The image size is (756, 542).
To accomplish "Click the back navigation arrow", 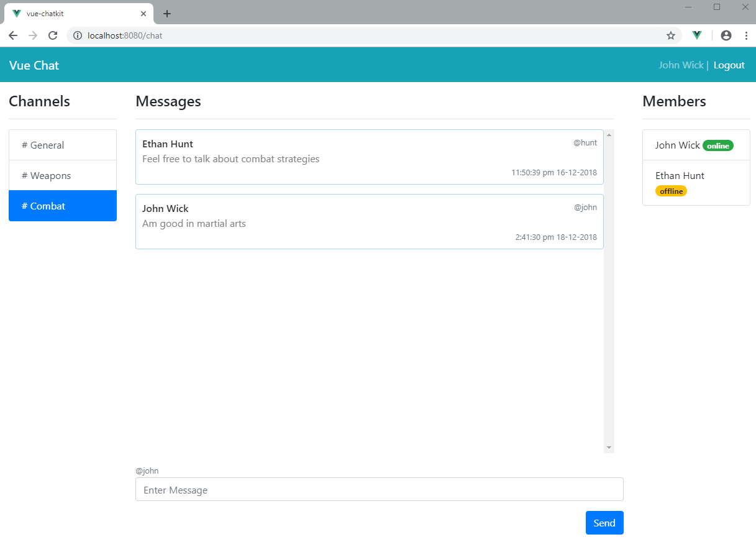I will [12, 35].
